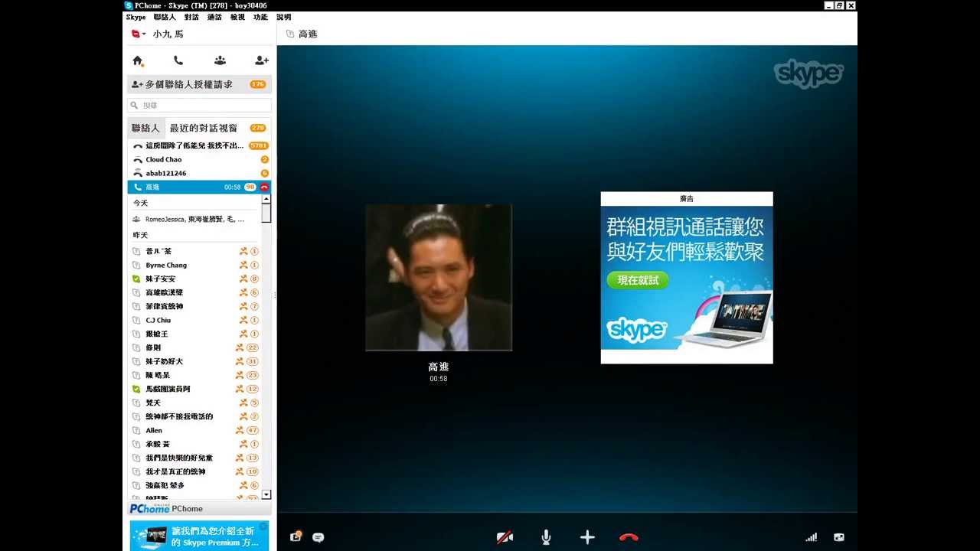
Task: Select the Byrne Chang contact
Action: (x=194, y=265)
